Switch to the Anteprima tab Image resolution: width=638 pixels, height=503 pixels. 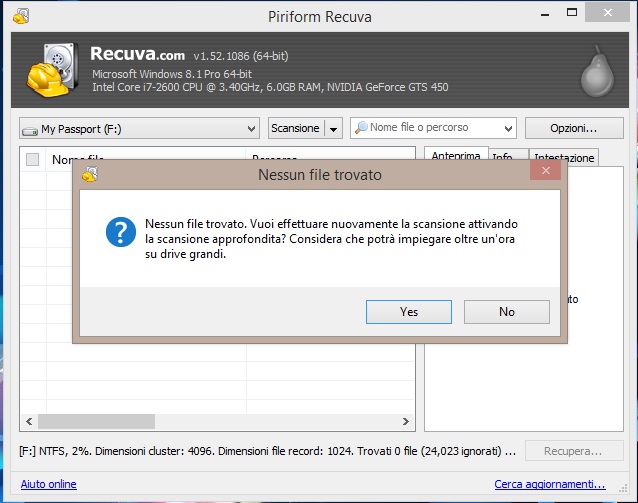[456, 156]
